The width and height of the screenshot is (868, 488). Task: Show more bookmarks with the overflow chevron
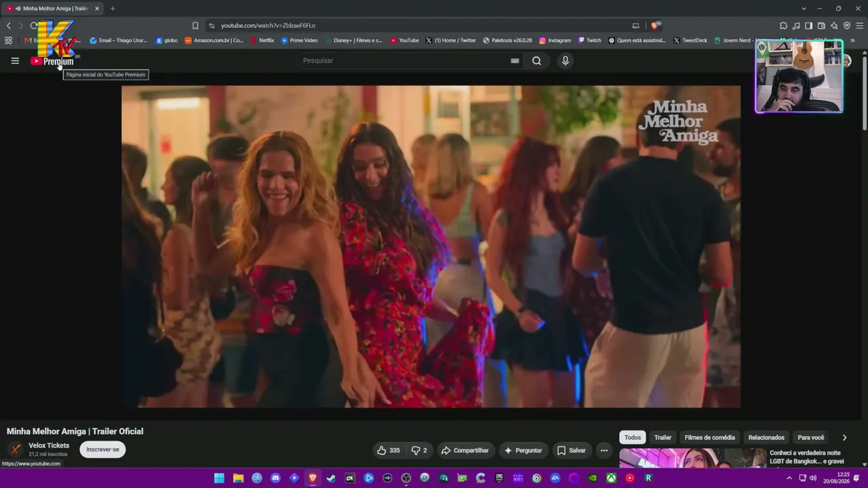pyautogui.click(x=852, y=41)
